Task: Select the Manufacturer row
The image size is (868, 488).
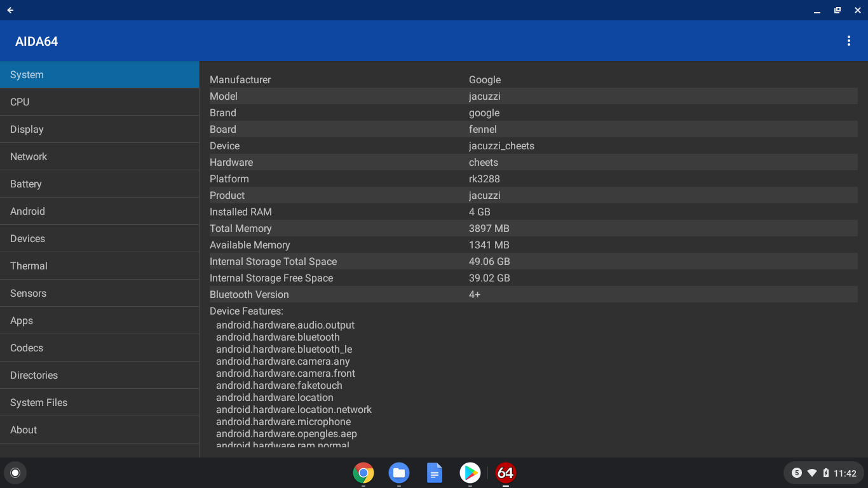Action: 534,79
